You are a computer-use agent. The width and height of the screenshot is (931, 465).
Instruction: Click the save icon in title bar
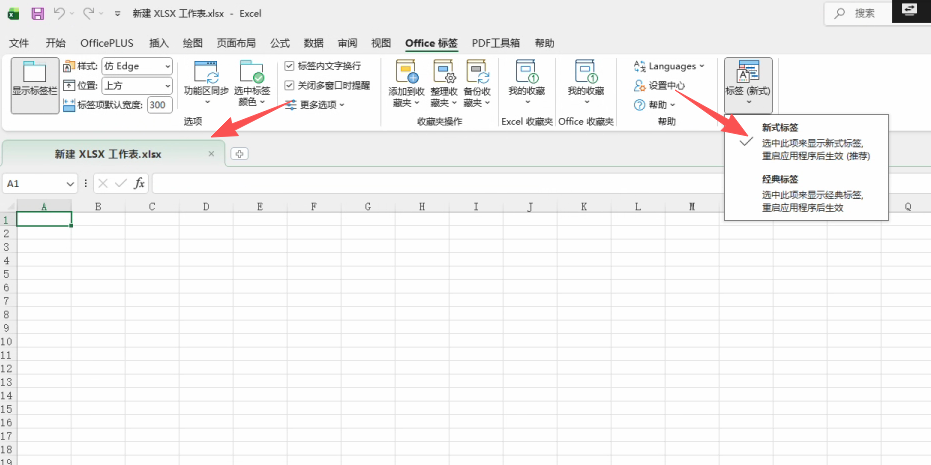click(37, 14)
